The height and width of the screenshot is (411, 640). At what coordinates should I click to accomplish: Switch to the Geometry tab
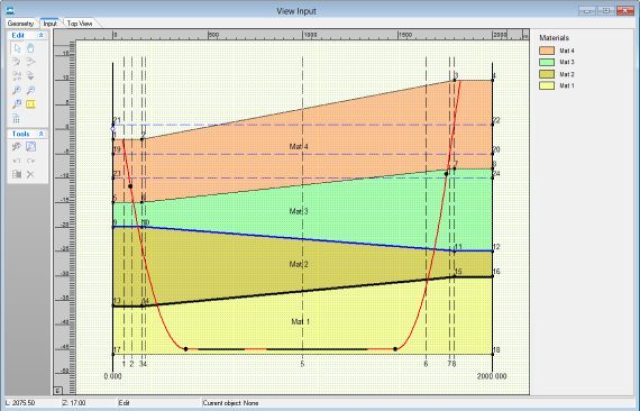[20, 24]
